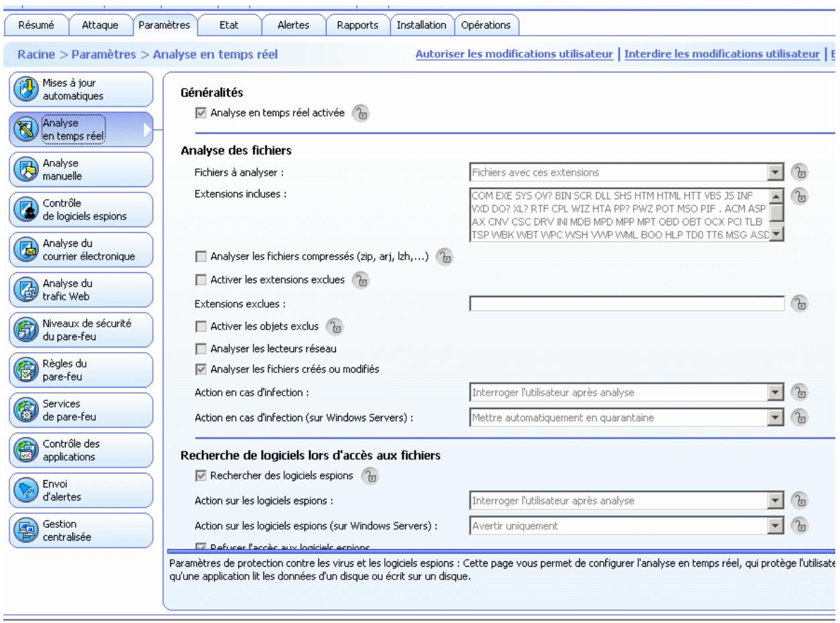Click Autoriser les modifications utilisateur link
Screen dimensions: 840x623
(x=516, y=54)
